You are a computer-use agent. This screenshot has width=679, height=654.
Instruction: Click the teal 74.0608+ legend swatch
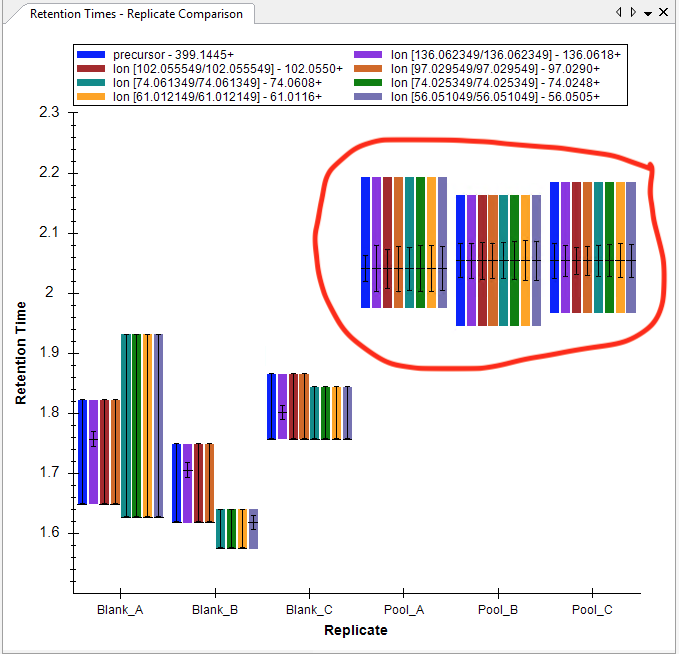[x=92, y=83]
